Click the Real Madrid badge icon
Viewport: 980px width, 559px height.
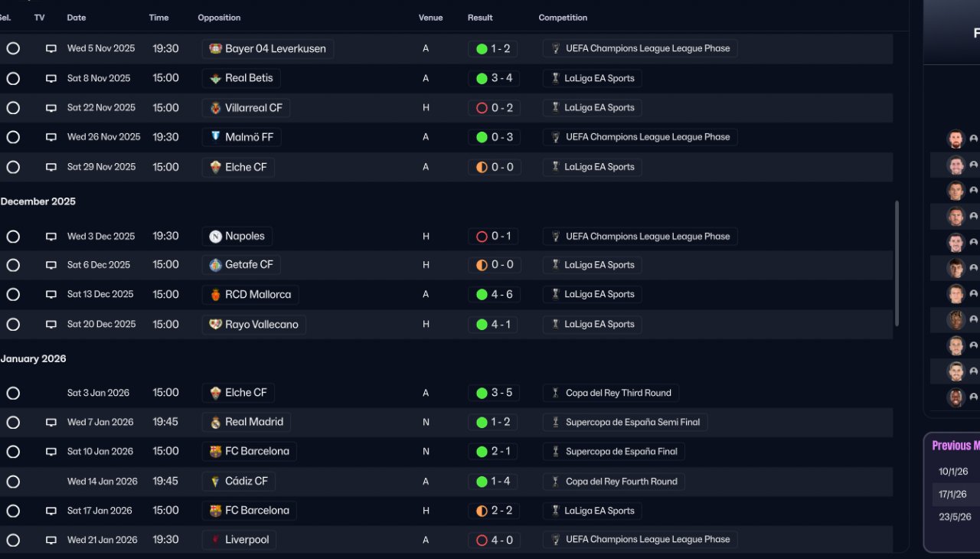pyautogui.click(x=215, y=422)
